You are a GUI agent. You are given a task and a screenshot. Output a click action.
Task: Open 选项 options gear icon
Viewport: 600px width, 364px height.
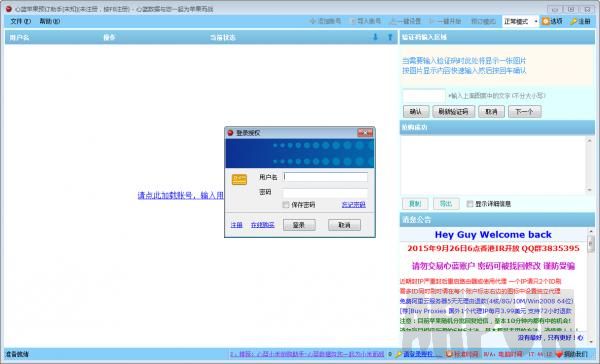pyautogui.click(x=546, y=21)
